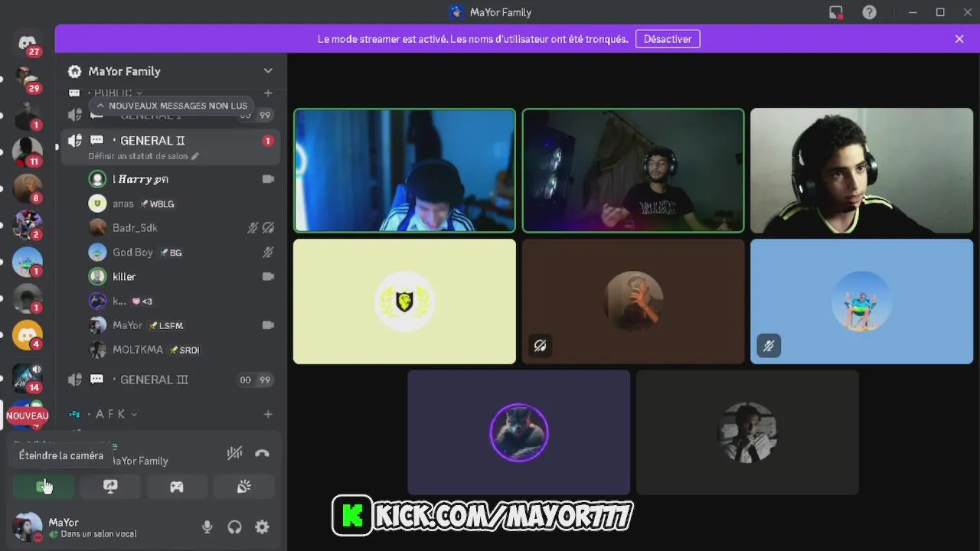Open user settings gear
The width and height of the screenshot is (980, 551).
click(262, 527)
